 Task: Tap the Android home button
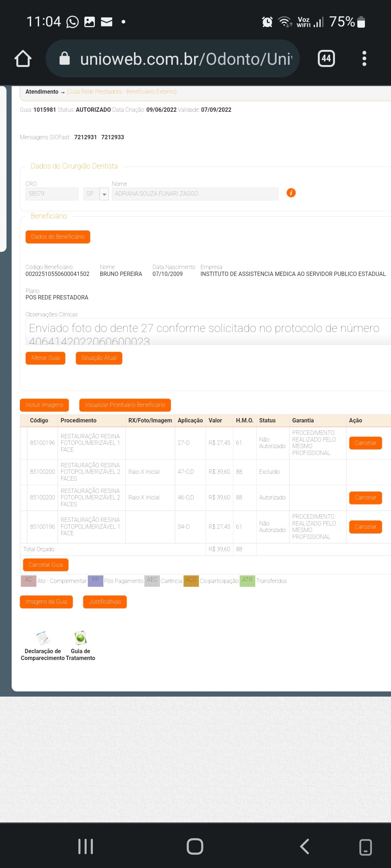[195, 847]
